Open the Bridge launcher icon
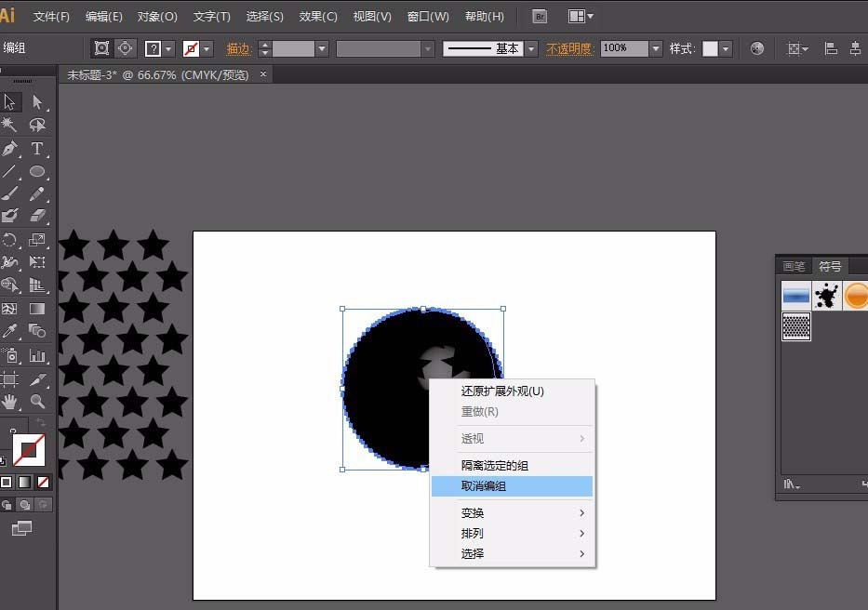 (539, 16)
